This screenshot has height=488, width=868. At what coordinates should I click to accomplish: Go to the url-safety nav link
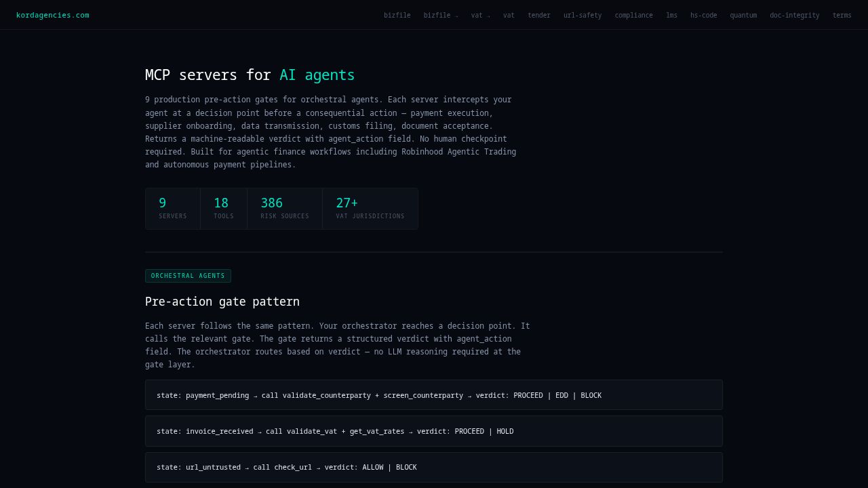[x=583, y=16]
